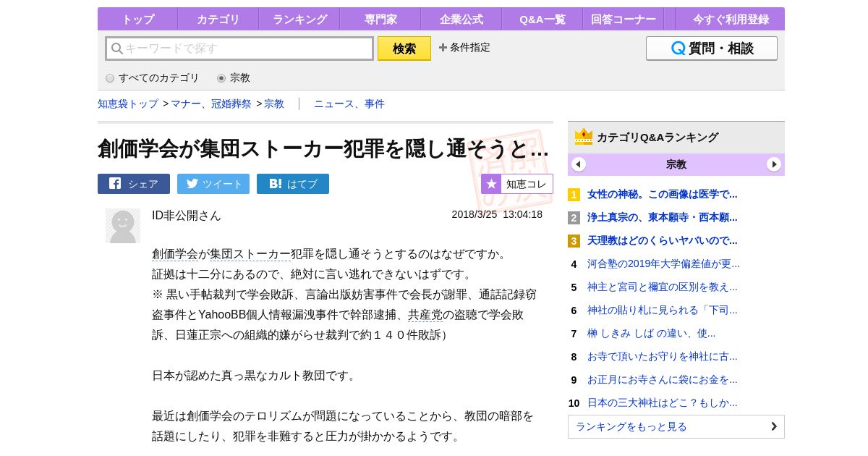Viewport: 868px width, 456px height.
Task: Open ranking item お正月にお寺さんに袋にお金を...
Action: pyautogui.click(x=663, y=379)
